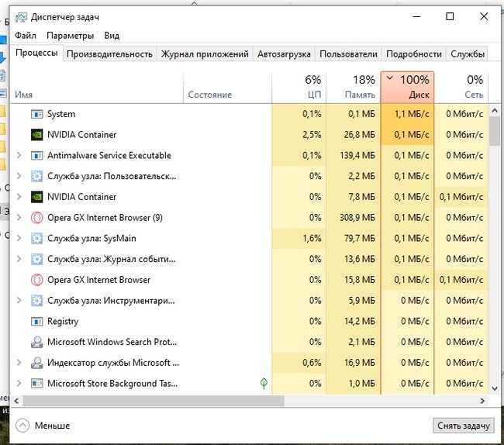Viewport: 504px width, 445px height.
Task: Open the Файл menu
Action: (26, 36)
